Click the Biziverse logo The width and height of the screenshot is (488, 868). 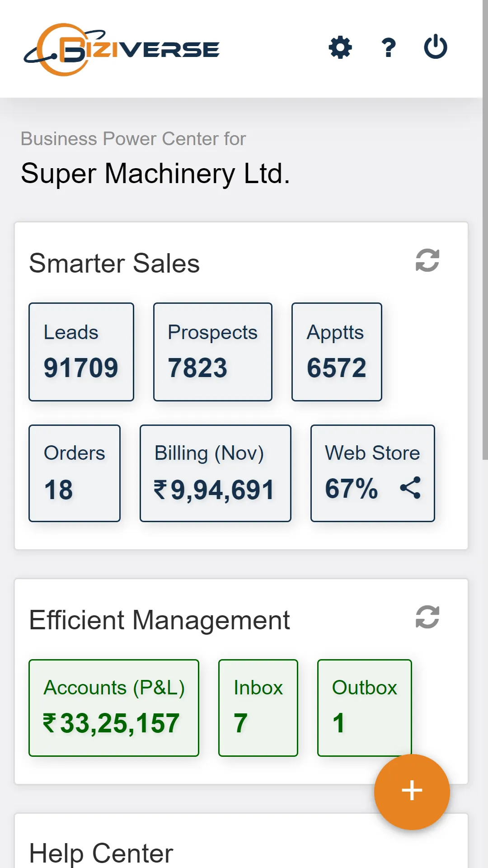tap(122, 49)
